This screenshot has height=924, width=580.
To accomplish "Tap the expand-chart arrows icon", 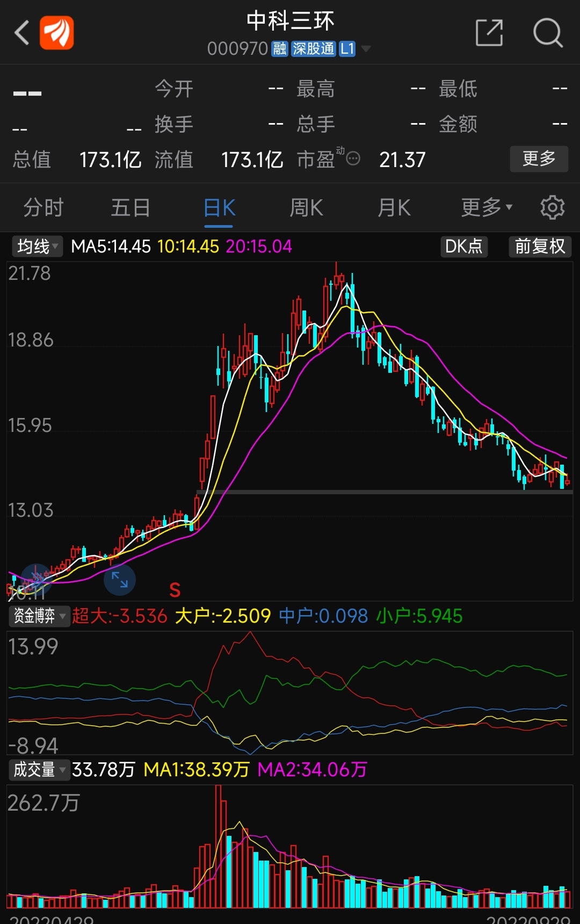I will (x=119, y=580).
